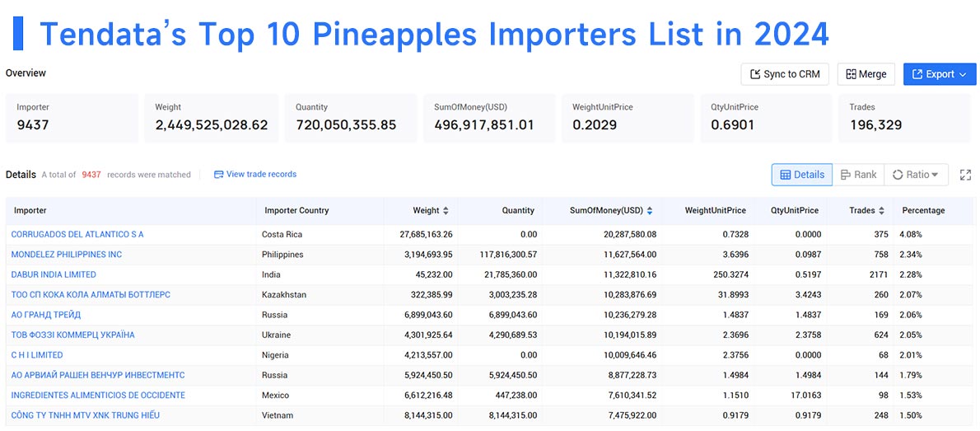Click the QtyUnitPrice column header
Image resolution: width=980 pixels, height=431 pixels.
(x=795, y=211)
